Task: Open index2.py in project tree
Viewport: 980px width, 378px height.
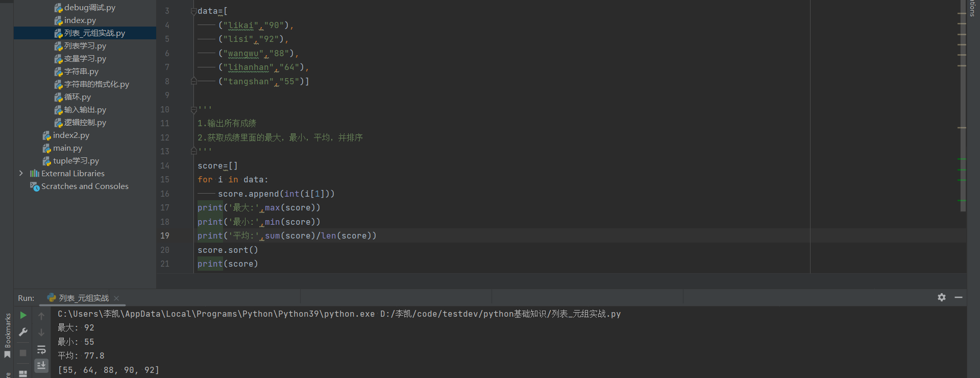Action: point(71,135)
